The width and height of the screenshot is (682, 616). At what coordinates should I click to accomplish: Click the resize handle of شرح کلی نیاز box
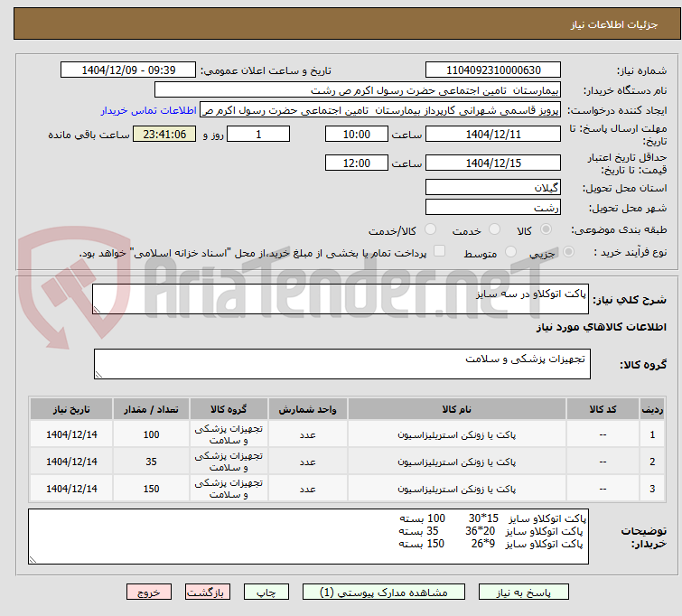97,309
